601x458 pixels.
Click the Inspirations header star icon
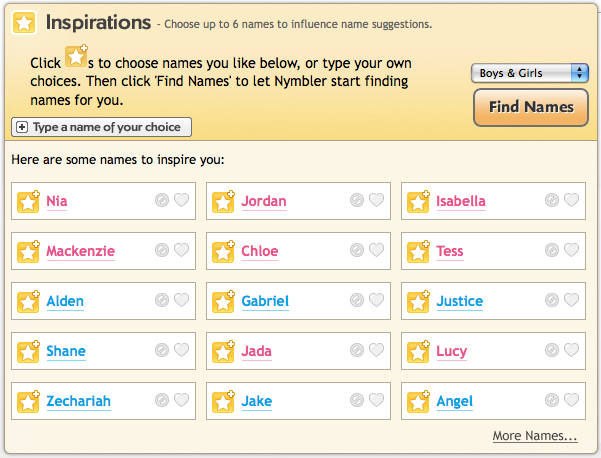(x=24, y=23)
